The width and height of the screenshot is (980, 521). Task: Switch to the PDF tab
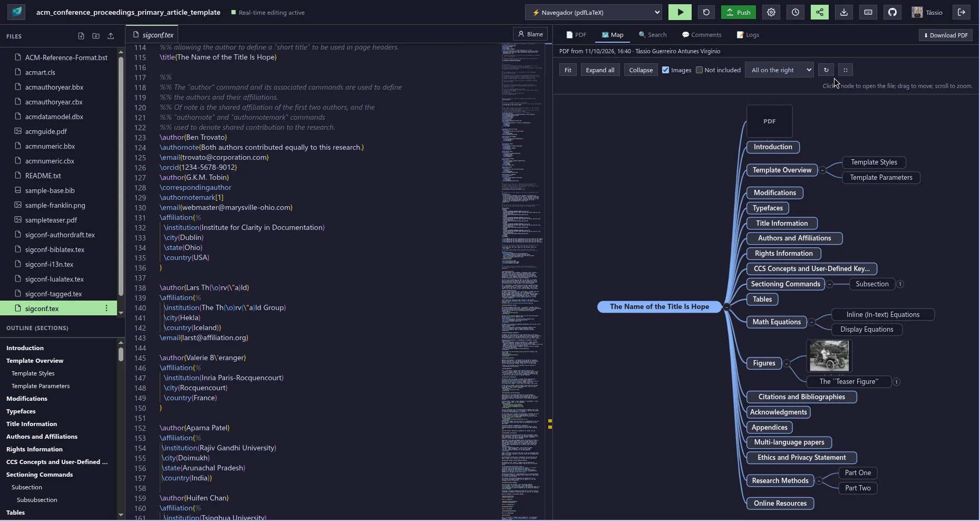pos(576,35)
